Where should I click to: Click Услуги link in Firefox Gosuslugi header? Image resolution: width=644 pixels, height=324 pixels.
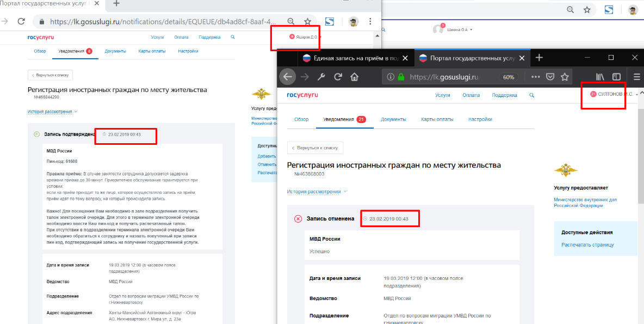(x=443, y=95)
